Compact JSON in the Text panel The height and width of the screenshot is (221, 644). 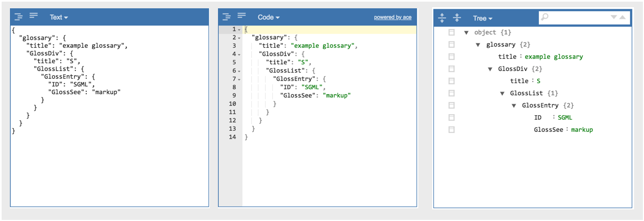[34, 16]
